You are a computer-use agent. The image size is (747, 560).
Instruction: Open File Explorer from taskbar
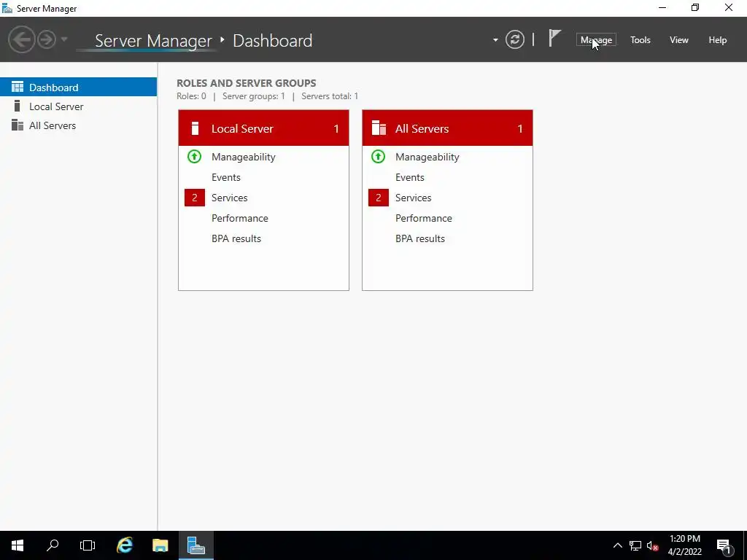160,545
